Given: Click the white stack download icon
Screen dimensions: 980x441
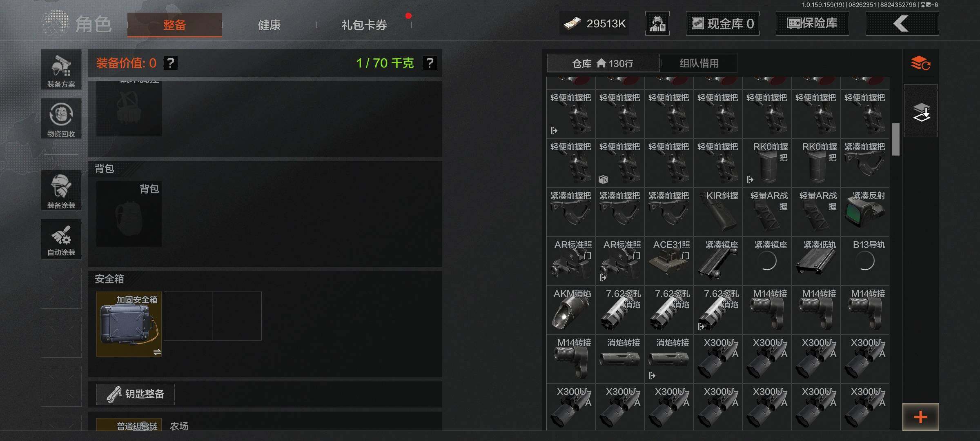Looking at the screenshot, I should (x=921, y=111).
